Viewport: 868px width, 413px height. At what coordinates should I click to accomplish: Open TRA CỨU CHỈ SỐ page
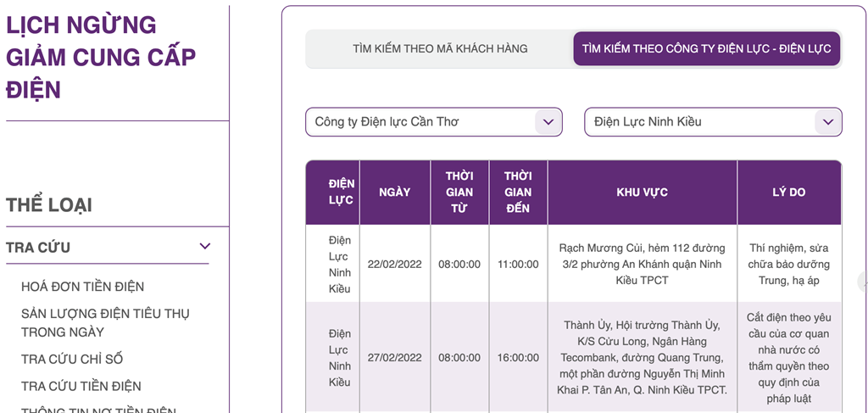click(x=72, y=359)
